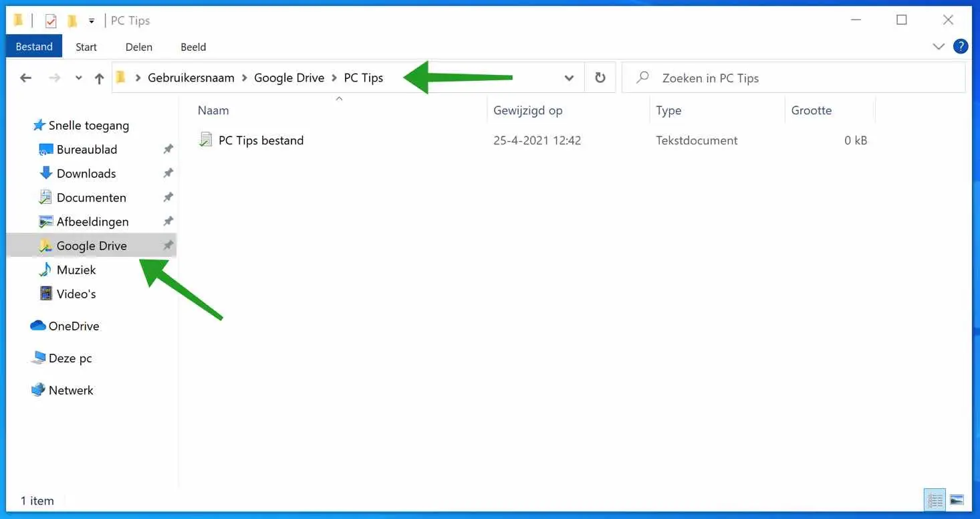This screenshot has width=980, height=519.
Task: Switch to the Start ribbon tab
Action: pyautogui.click(x=86, y=47)
